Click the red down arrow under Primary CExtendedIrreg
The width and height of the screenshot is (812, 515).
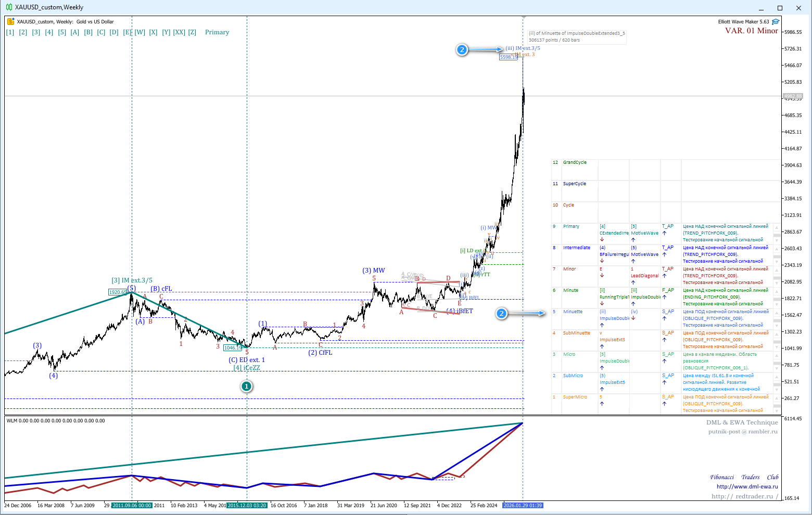coord(602,240)
